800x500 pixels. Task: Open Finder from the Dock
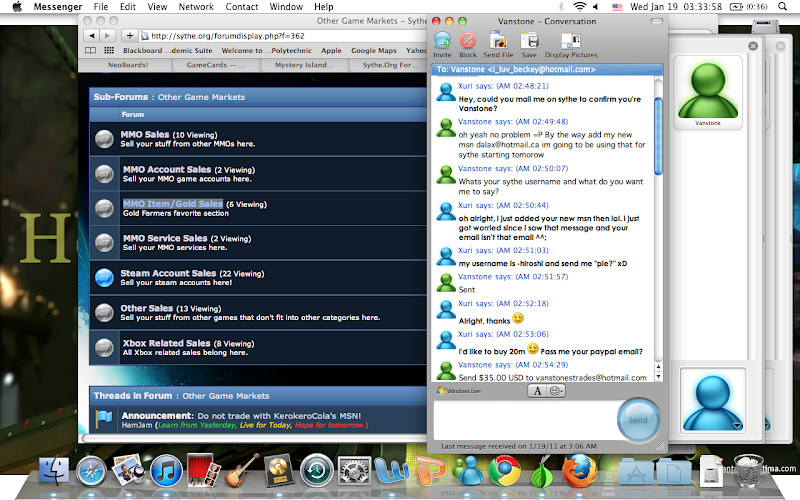coord(54,470)
